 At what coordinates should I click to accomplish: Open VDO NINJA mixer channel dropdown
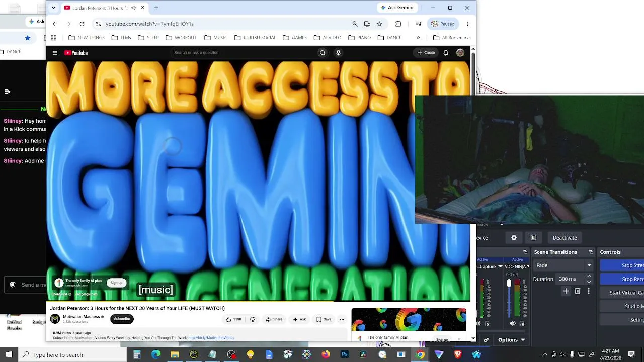tap(528, 266)
